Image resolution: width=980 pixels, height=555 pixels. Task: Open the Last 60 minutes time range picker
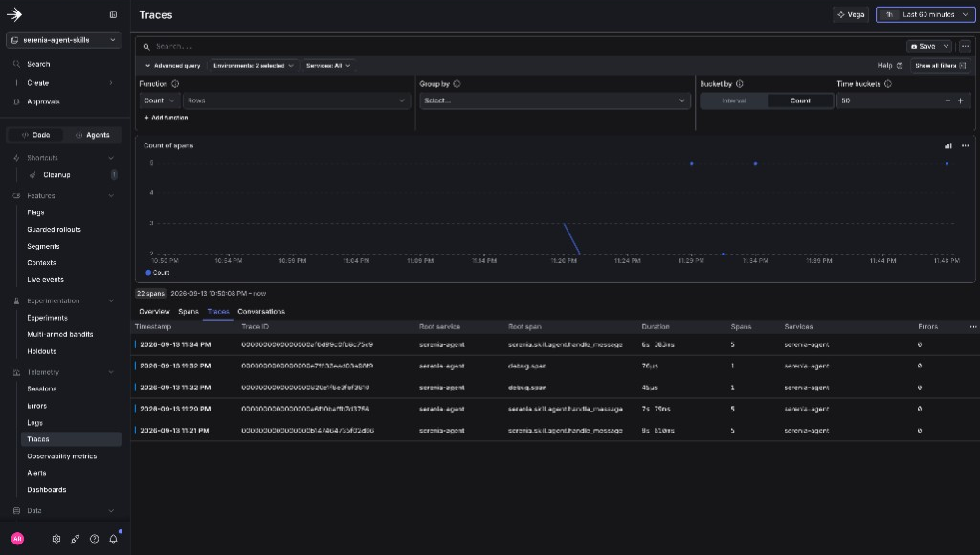tap(925, 14)
